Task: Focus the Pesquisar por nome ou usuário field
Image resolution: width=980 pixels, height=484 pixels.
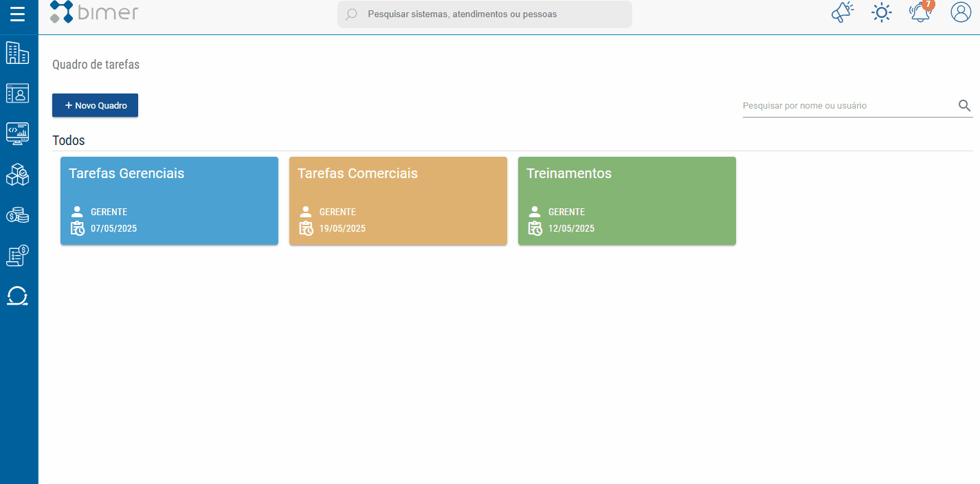Action: pos(848,105)
